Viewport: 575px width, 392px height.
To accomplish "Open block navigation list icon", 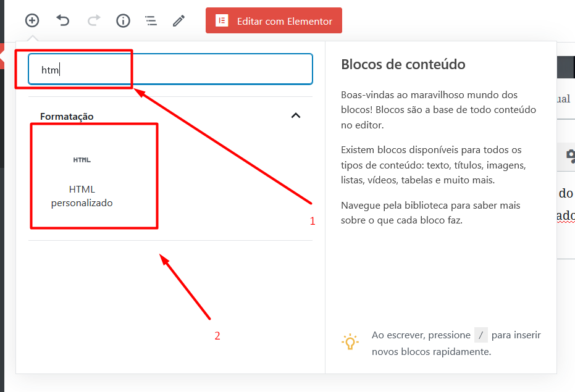I will click(151, 20).
